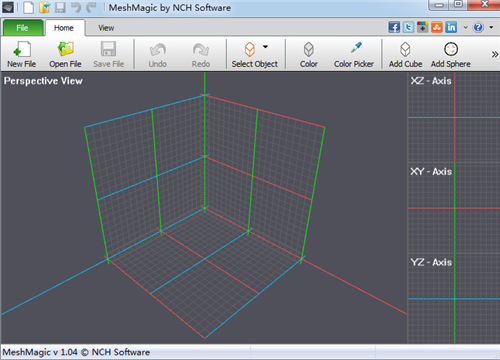Expand the toolbar overflow chevron
500x360 pixels.
tap(495, 54)
